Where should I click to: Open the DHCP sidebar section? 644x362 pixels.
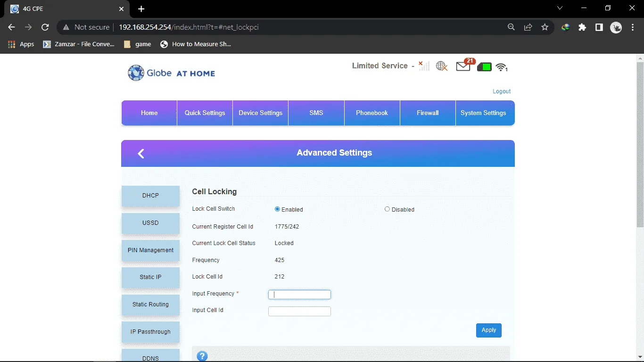150,196
